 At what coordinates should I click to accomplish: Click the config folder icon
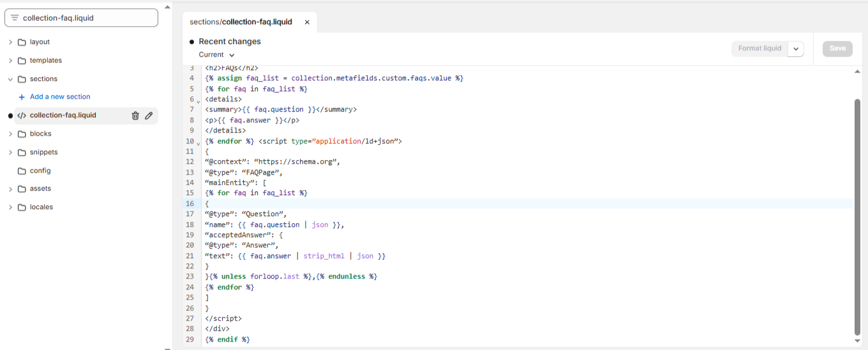[22, 171]
